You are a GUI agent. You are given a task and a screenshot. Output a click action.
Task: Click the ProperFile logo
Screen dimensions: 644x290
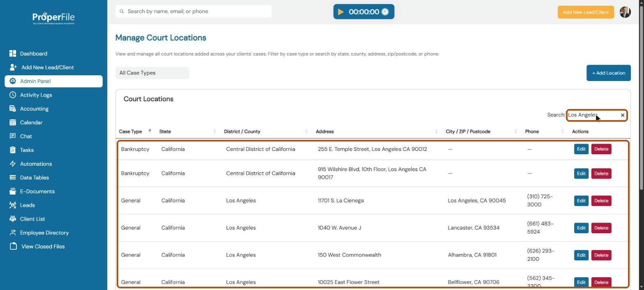pyautogui.click(x=53, y=18)
